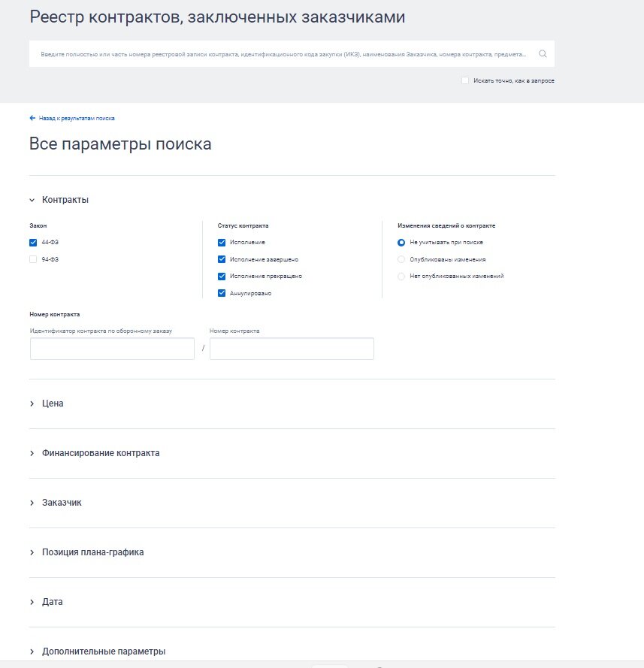The width and height of the screenshot is (644, 668).
Task: Enable 'Искать точно, как в запросе'
Action: pyautogui.click(x=464, y=80)
